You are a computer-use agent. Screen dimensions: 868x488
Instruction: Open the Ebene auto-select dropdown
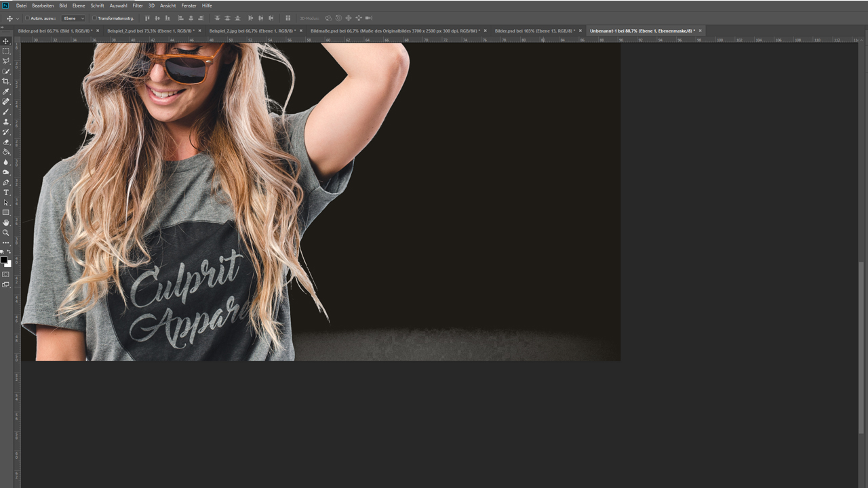(x=74, y=18)
